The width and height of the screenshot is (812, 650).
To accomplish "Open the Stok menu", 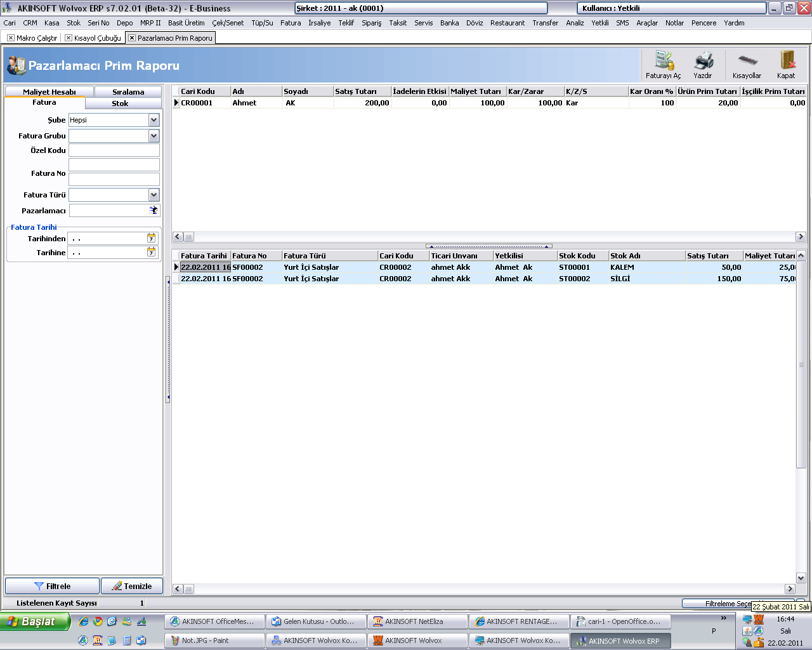I will point(74,23).
